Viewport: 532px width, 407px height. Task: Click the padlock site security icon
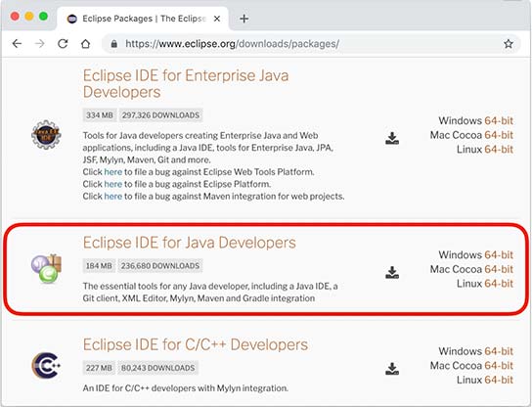pyautogui.click(x=114, y=44)
